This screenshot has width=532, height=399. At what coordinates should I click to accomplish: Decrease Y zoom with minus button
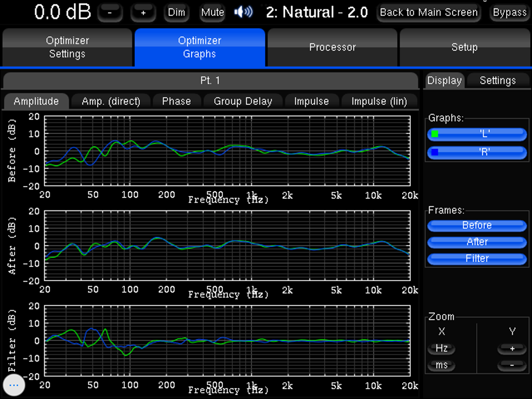pos(512,365)
